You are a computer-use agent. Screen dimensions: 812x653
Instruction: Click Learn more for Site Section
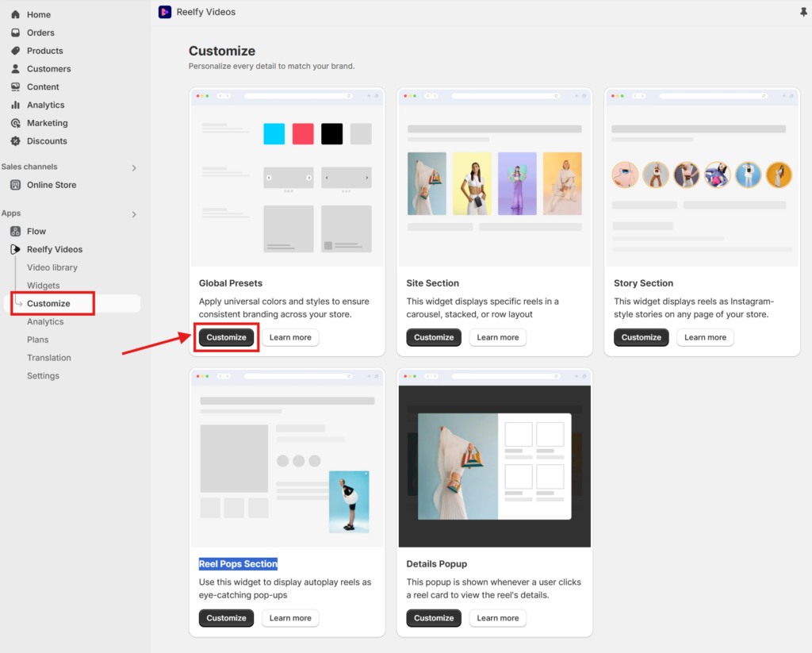498,337
